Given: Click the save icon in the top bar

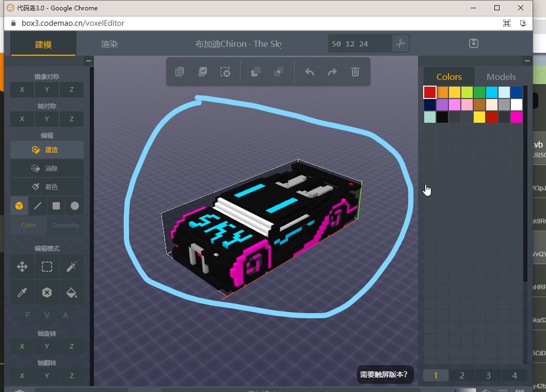Looking at the screenshot, I should point(474,43).
